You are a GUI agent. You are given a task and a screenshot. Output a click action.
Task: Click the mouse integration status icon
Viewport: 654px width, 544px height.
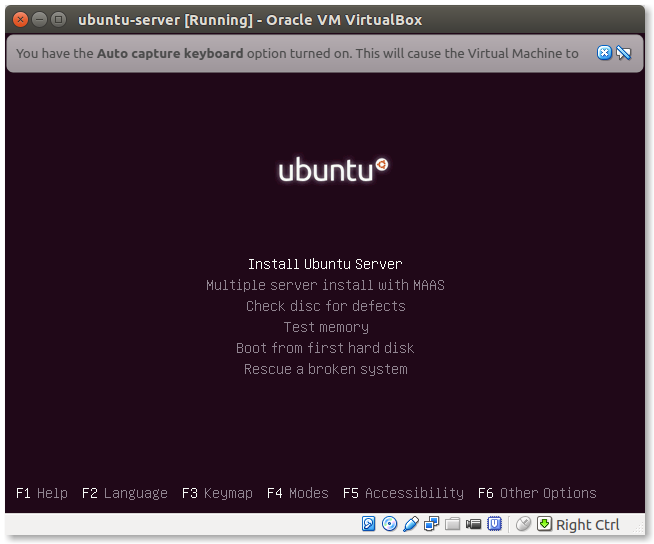523,524
